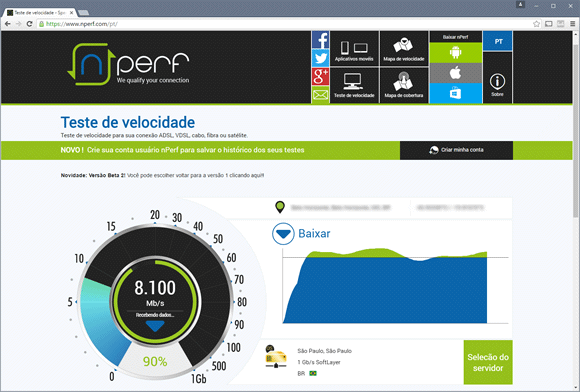Download nPerf for Android

tap(455, 53)
